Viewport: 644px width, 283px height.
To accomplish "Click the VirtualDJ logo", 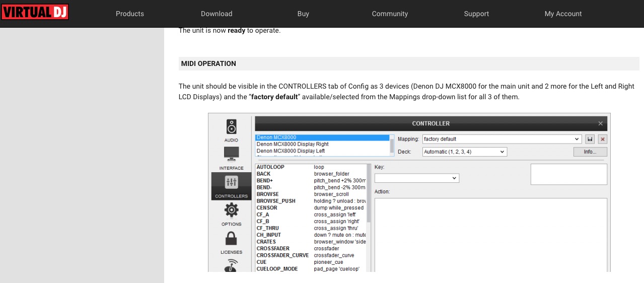I will [x=35, y=12].
